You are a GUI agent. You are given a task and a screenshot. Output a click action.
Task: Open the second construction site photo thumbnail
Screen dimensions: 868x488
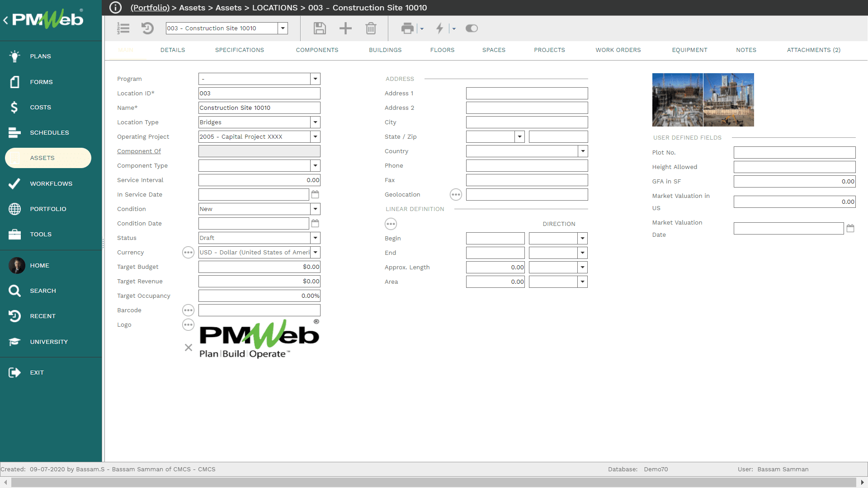pyautogui.click(x=729, y=100)
